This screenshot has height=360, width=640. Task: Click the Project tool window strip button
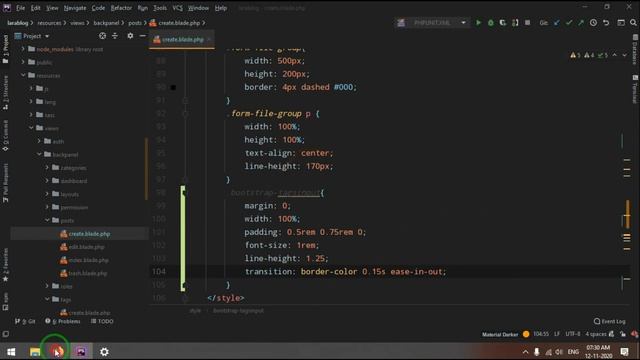click(5, 49)
